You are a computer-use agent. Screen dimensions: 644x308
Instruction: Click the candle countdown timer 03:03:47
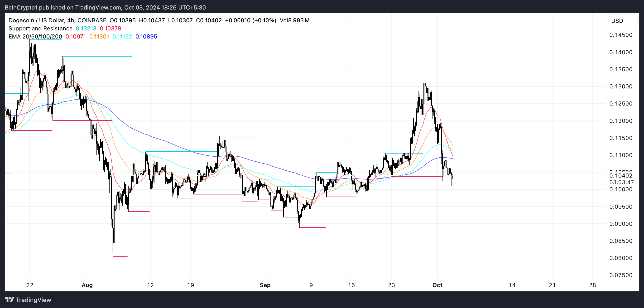[x=621, y=182]
